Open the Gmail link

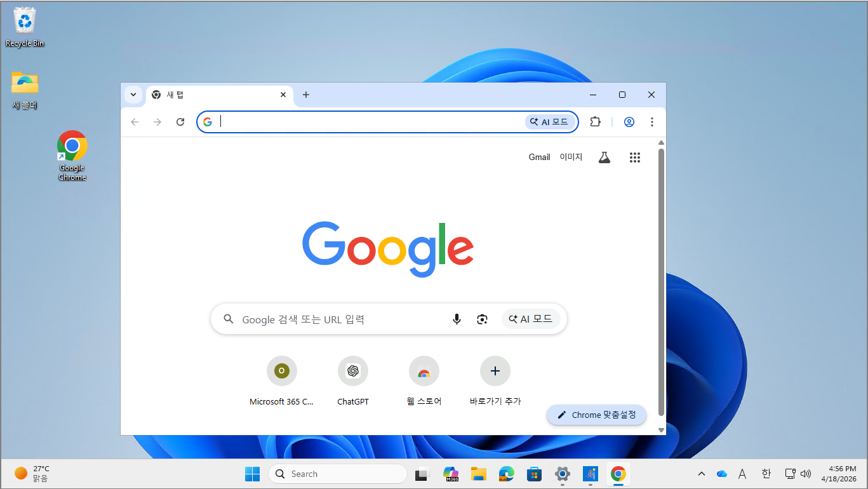[x=539, y=157]
